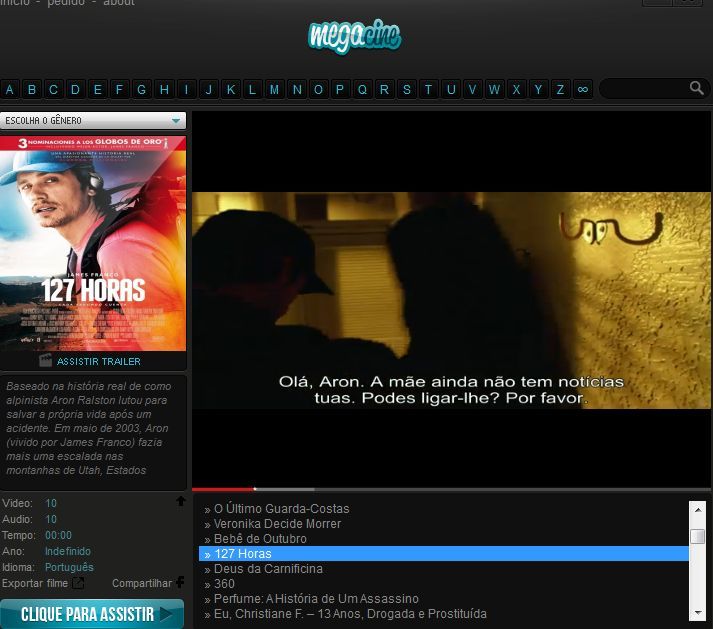Filter movies by letter Q
Viewport: 713px width, 629px height.
pyautogui.click(x=362, y=89)
